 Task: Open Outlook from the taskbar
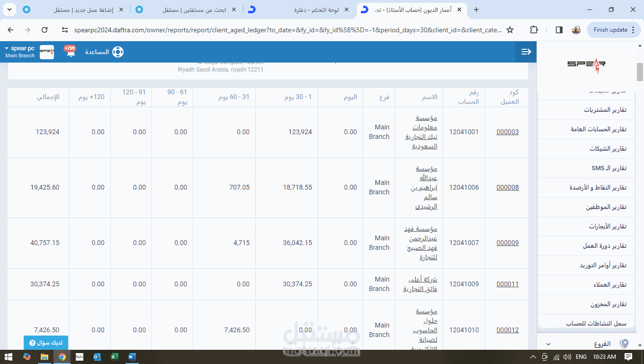[97, 356]
